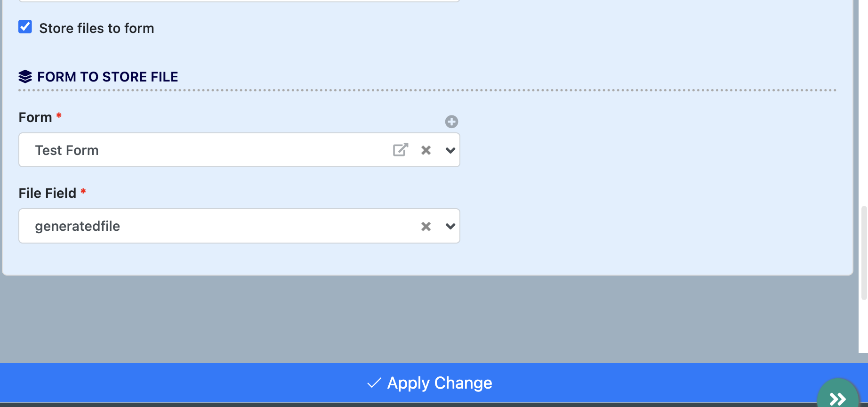Click the checkmark icon beside Apply Change
The height and width of the screenshot is (407, 868).
pos(374,383)
